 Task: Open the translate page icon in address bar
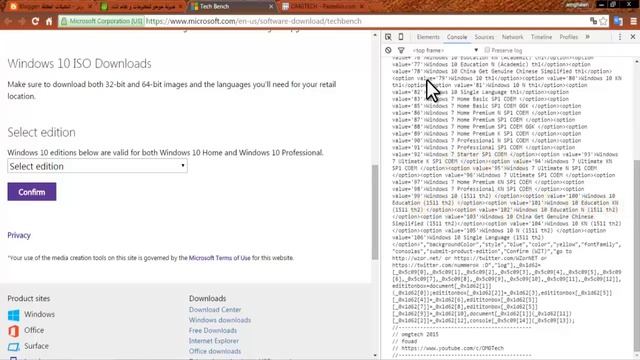(593, 21)
